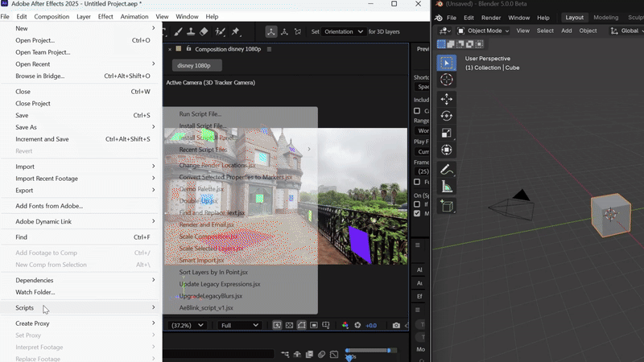Toggle Shy layers icon in timeline

point(297,354)
